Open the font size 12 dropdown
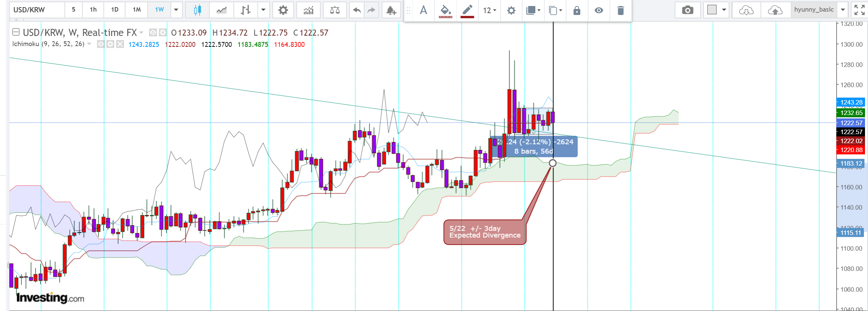The height and width of the screenshot is (311, 868). point(490,10)
